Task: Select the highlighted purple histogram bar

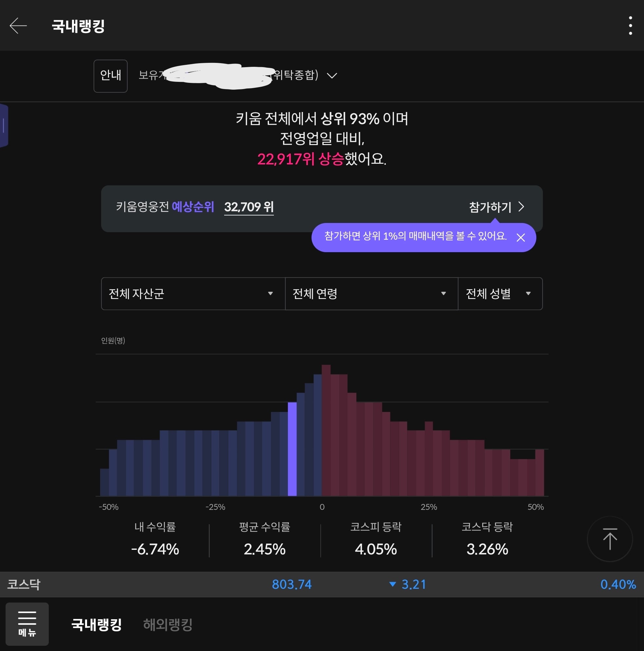Action: pyautogui.click(x=292, y=449)
